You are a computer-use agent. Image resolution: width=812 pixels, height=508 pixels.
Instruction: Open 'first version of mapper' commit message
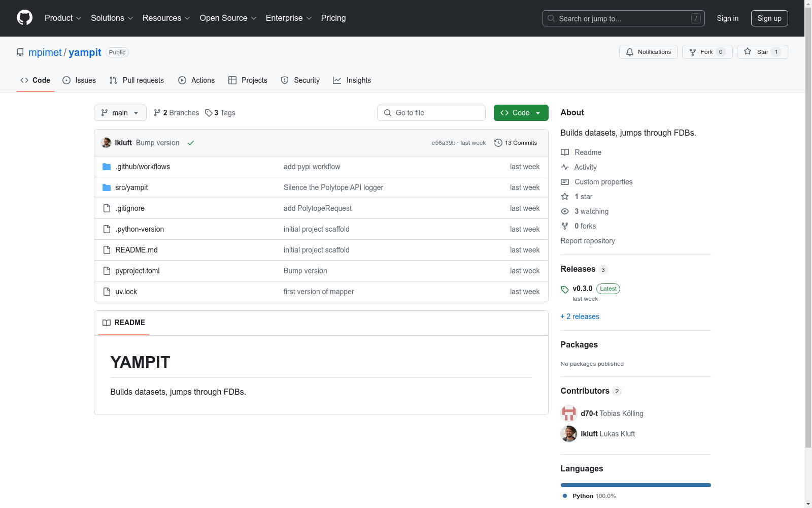tap(319, 292)
